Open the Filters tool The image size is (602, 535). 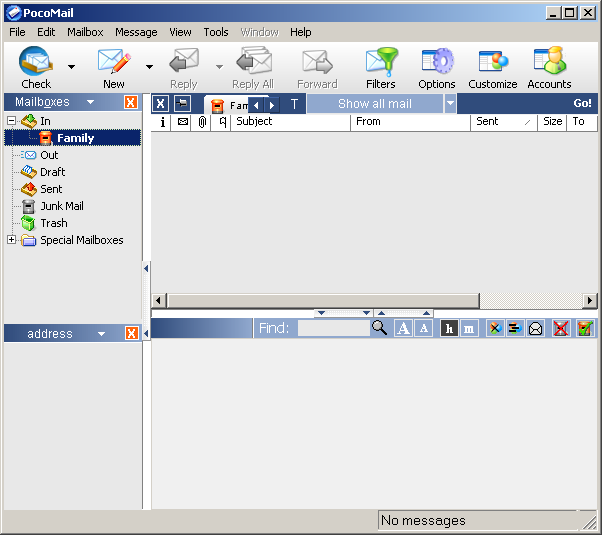pos(380,62)
